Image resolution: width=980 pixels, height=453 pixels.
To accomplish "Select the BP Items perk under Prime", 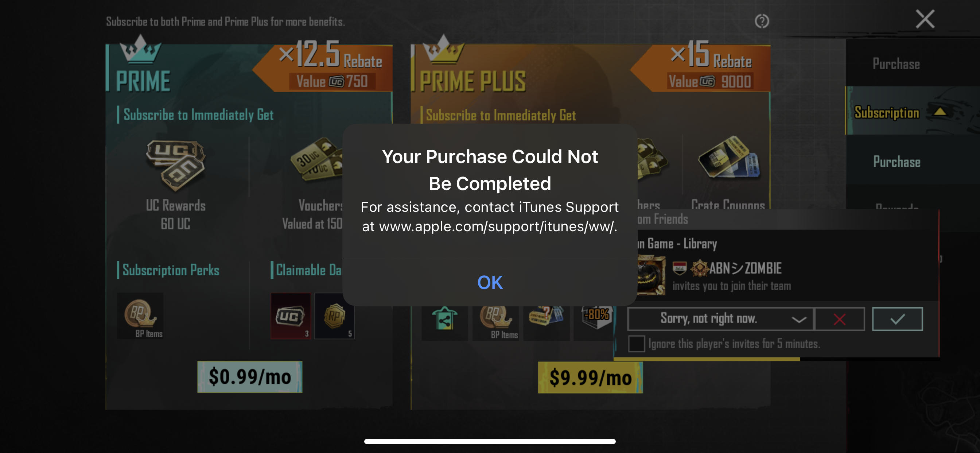I will pos(140,315).
